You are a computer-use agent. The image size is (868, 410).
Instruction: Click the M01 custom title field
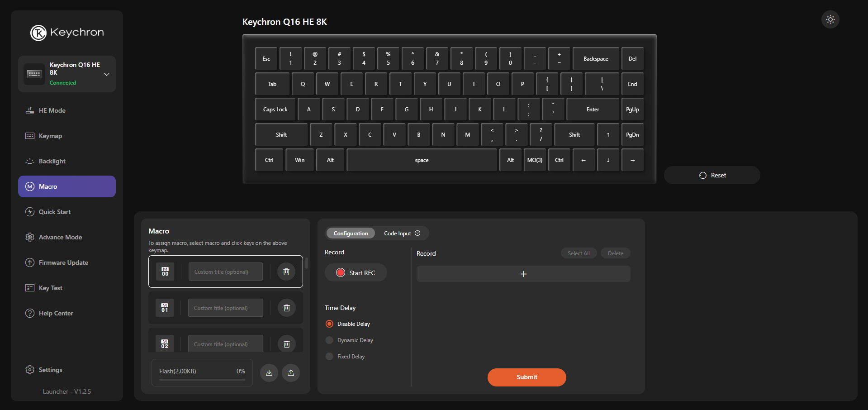(x=226, y=308)
